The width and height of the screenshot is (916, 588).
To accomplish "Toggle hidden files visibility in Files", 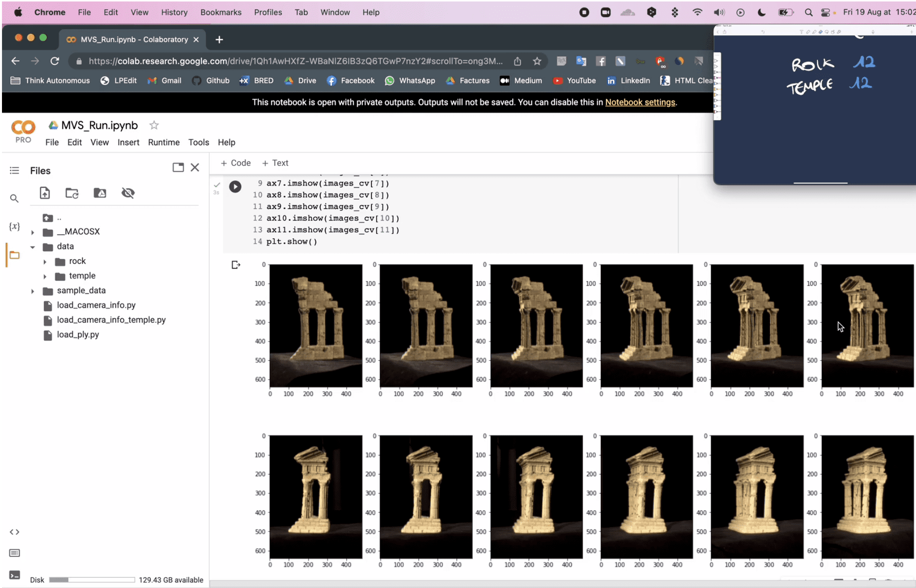I will [x=128, y=193].
